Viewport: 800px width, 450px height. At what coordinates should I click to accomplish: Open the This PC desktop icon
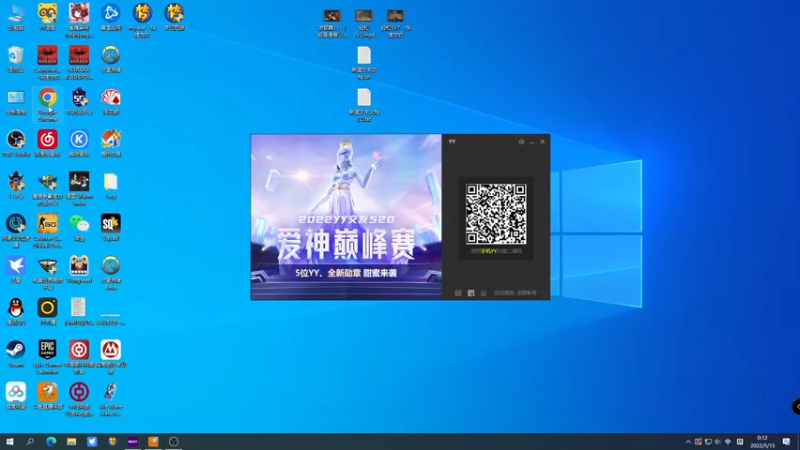16,17
